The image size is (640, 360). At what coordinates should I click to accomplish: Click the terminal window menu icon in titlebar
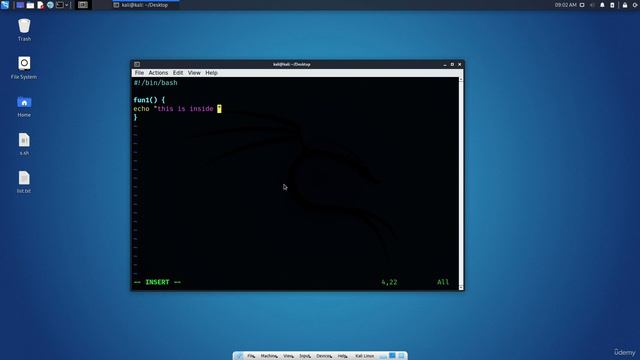tap(137, 64)
